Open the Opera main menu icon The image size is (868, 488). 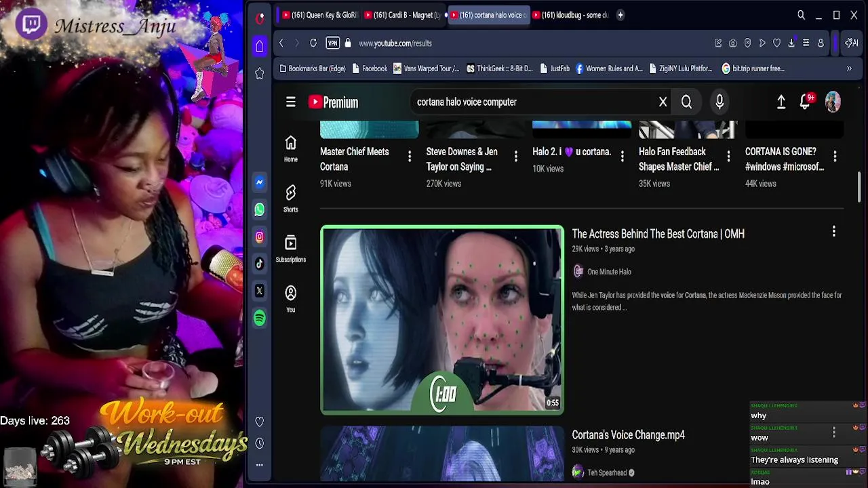tap(260, 18)
